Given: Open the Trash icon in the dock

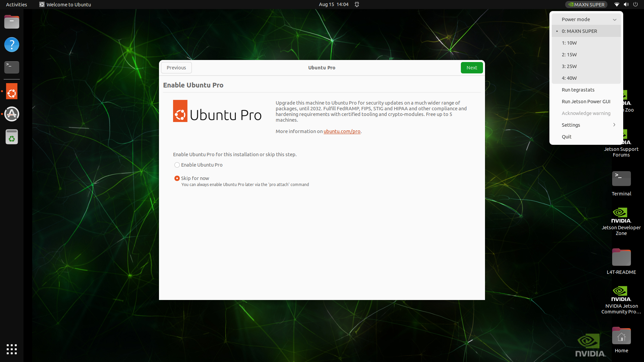Looking at the screenshot, I should point(12,137).
